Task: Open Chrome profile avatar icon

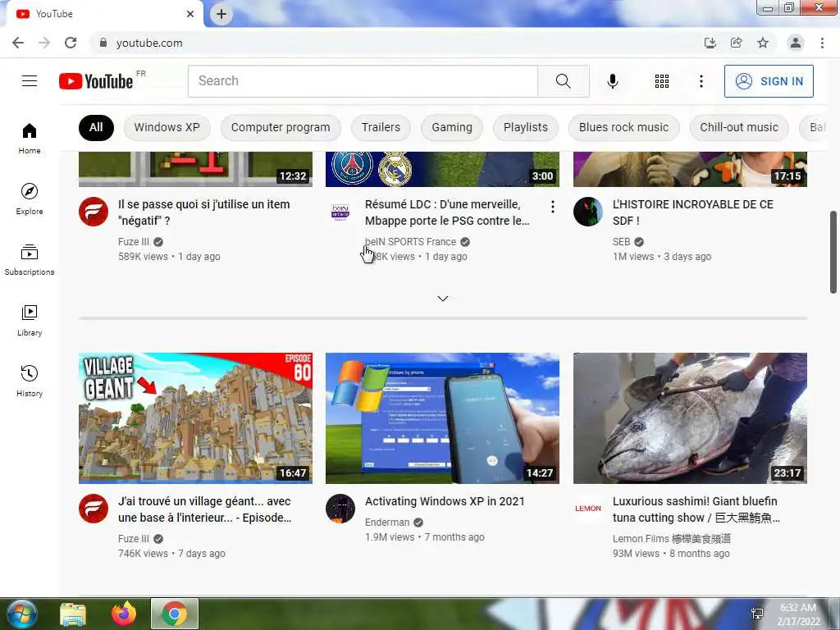Action: coord(796,43)
